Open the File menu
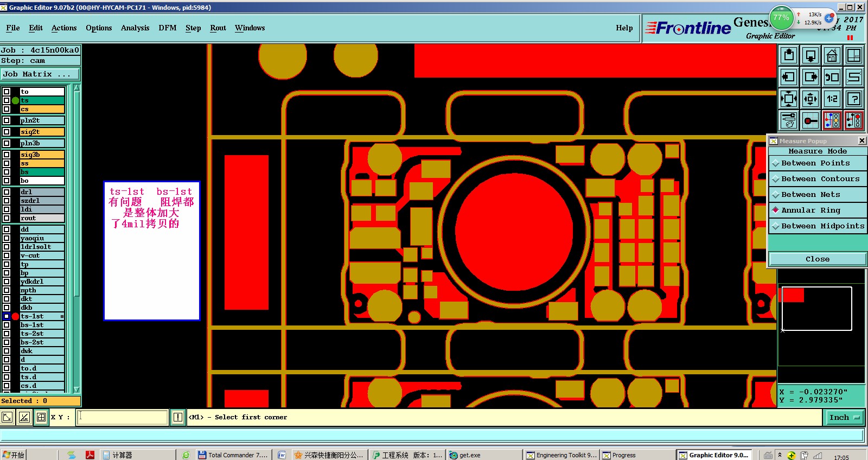This screenshot has width=868, height=460. coord(13,28)
